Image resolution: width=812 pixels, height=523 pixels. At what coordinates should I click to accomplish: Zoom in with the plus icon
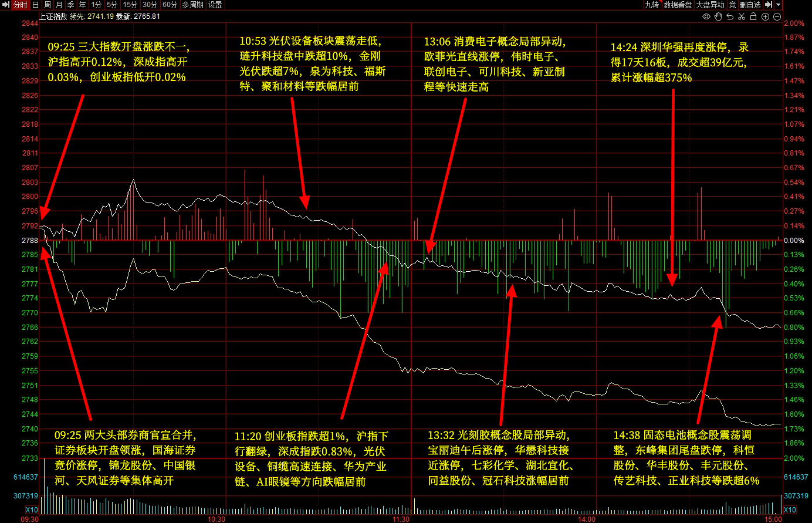[x=765, y=16]
